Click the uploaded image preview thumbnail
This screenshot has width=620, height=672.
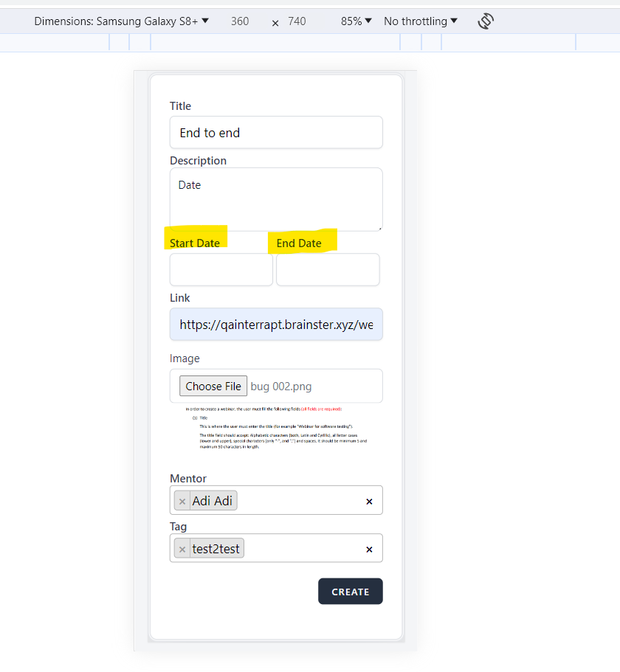pyautogui.click(x=276, y=429)
